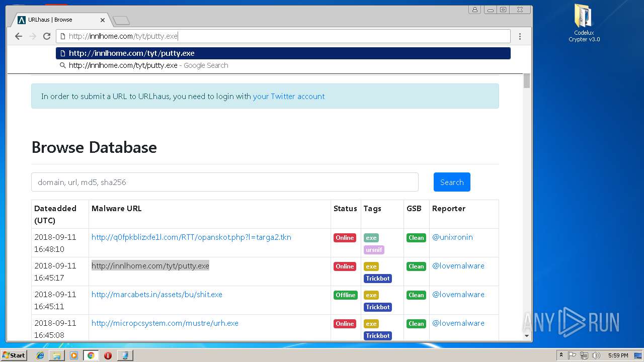Open Windows Explorer folder from taskbar
Screen dimensions: 644x362
[57, 355]
